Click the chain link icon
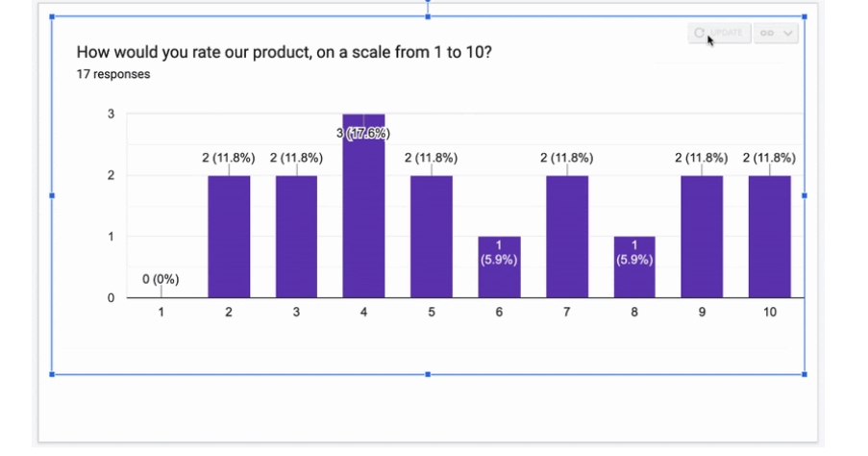The width and height of the screenshot is (868, 456). click(x=767, y=33)
